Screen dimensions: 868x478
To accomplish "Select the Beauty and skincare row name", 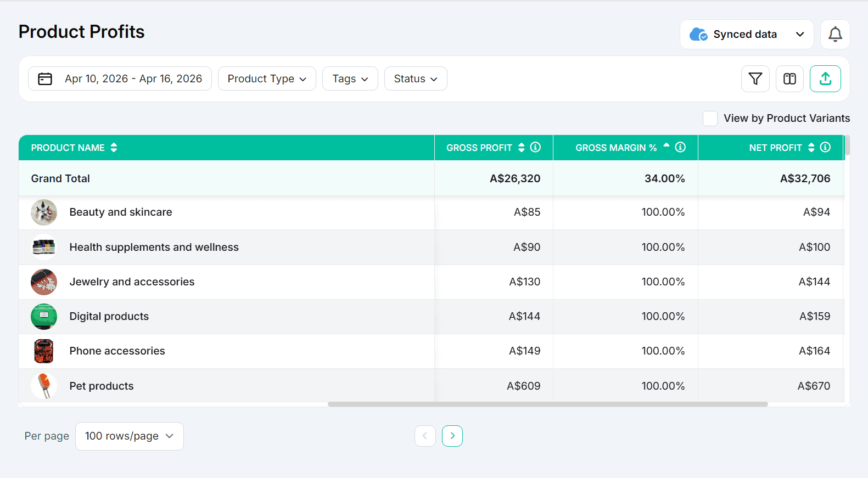I will (x=121, y=212).
